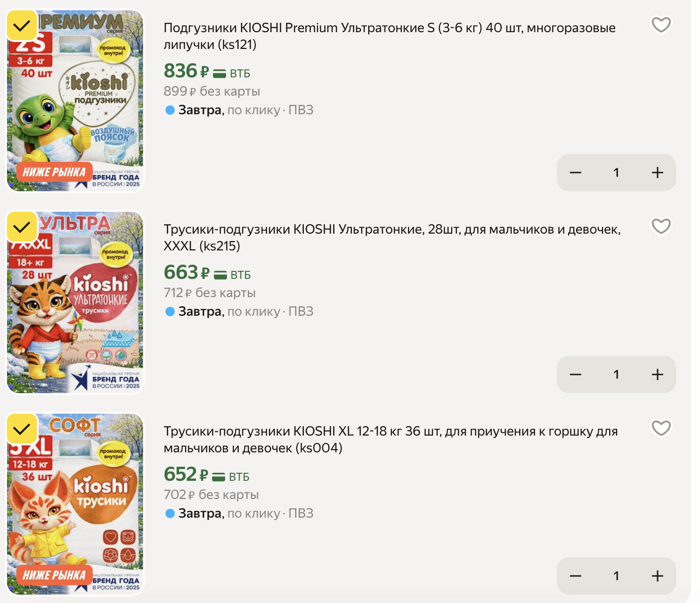700x603 pixels.
Task: Click the quantity field of KIOSHI XL pants
Action: pos(616,576)
